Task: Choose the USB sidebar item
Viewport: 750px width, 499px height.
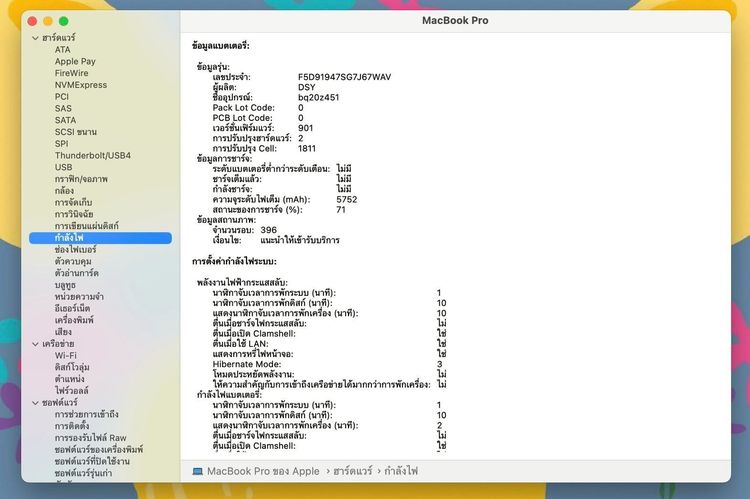Action: [x=64, y=167]
